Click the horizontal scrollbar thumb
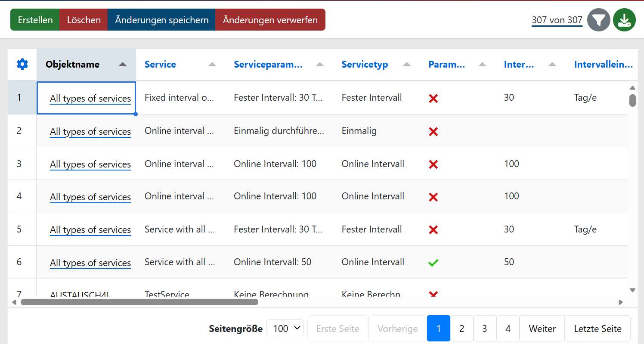 click(139, 302)
